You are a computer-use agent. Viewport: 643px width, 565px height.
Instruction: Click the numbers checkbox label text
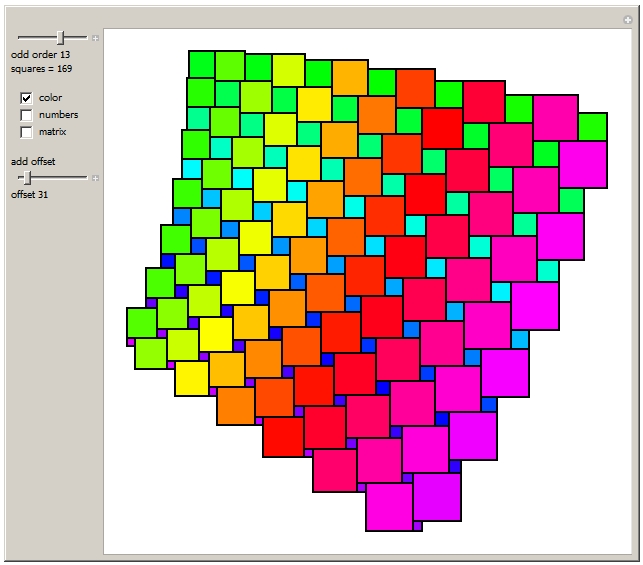58,115
